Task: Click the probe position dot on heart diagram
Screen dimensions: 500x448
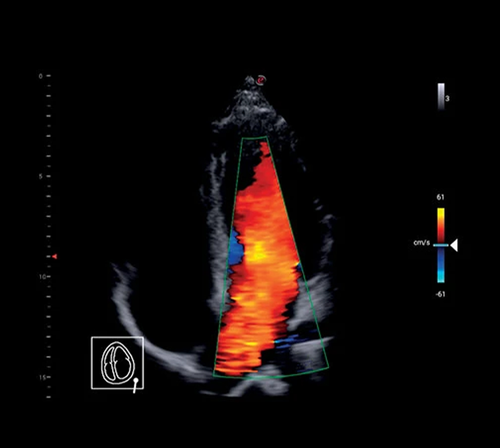Action: [136, 380]
